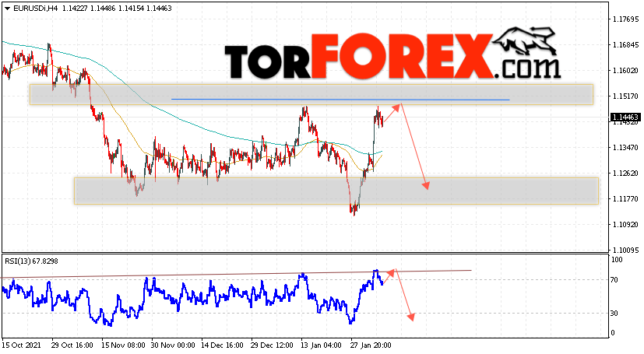Click the 1.16845 price axis label
The width and height of the screenshot is (644, 354).
625,44
